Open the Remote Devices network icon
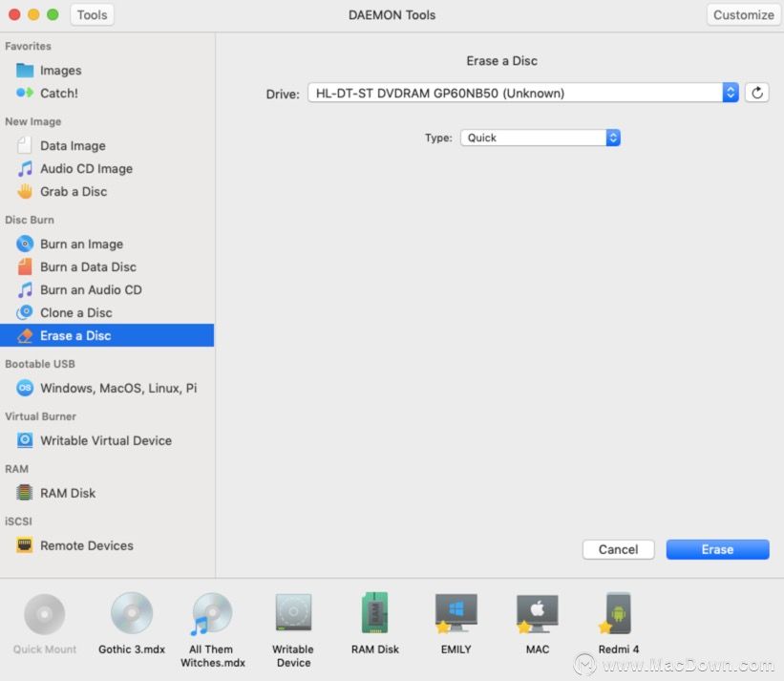 tap(25, 545)
